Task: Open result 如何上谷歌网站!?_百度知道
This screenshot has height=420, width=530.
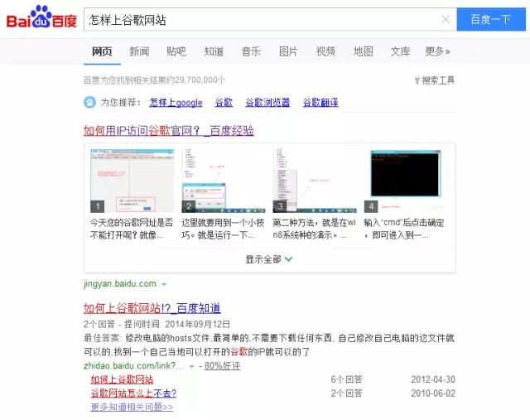Action: (x=152, y=308)
